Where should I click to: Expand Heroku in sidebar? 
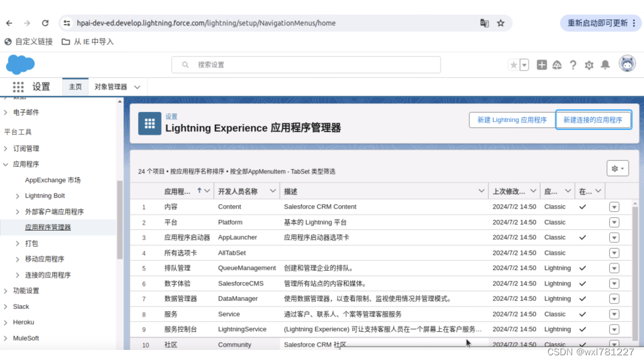(6, 322)
